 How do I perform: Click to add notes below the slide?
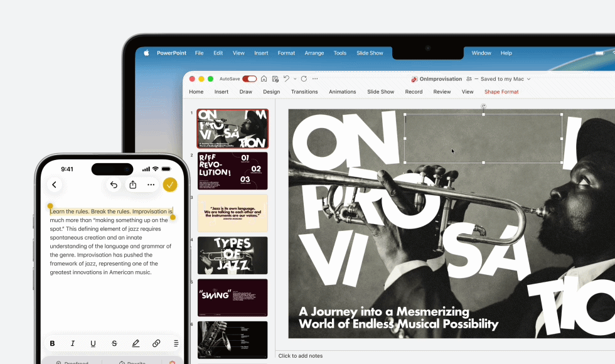point(301,356)
